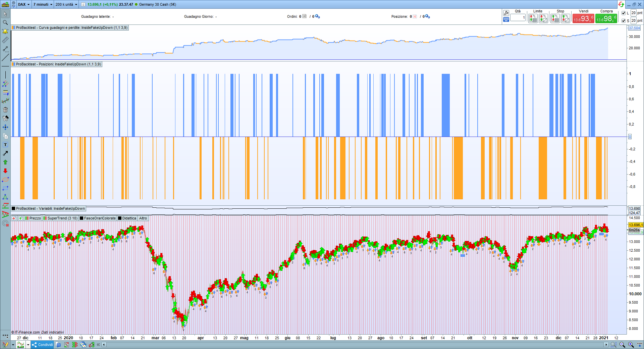Click the second Limite order icon
Image resolution: width=644 pixels, height=349 pixels.
point(543,18)
